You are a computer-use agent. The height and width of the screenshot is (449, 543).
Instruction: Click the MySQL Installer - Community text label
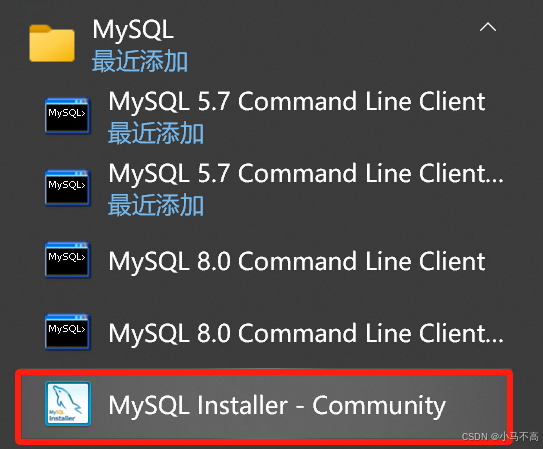tap(277, 406)
